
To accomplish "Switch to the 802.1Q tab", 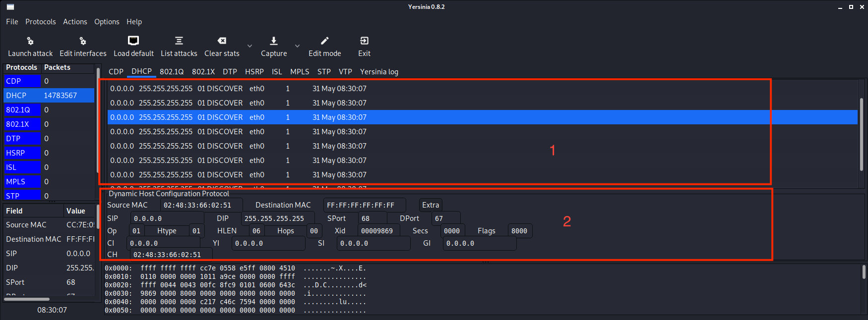I will point(172,72).
